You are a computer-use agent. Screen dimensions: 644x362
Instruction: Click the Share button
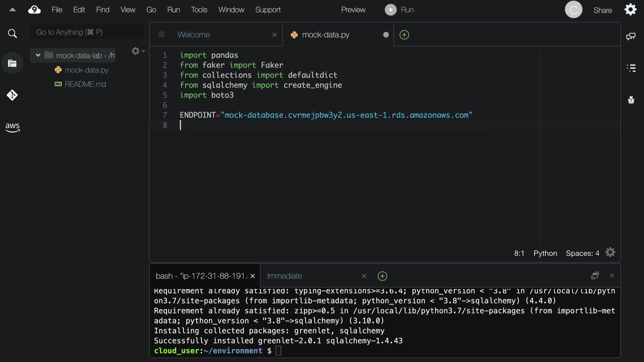tap(602, 10)
